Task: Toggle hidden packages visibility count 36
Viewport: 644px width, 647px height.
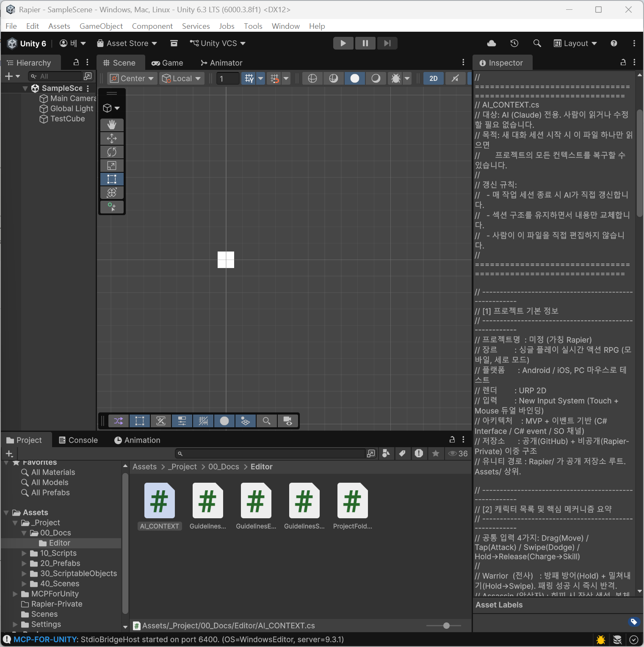Action: point(458,453)
